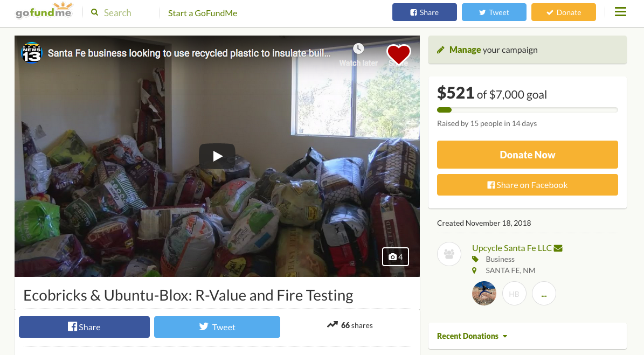Click the GoFundMe logo

(44, 12)
